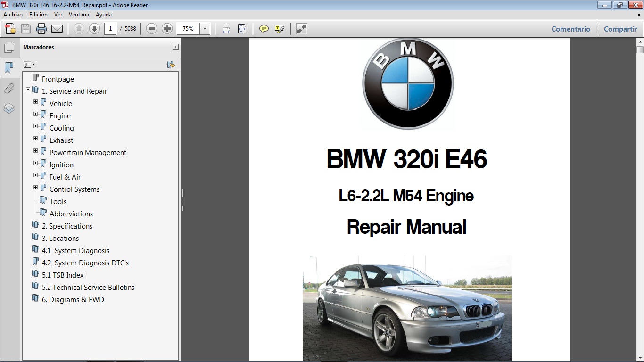Click the Comentario button

coord(570,29)
